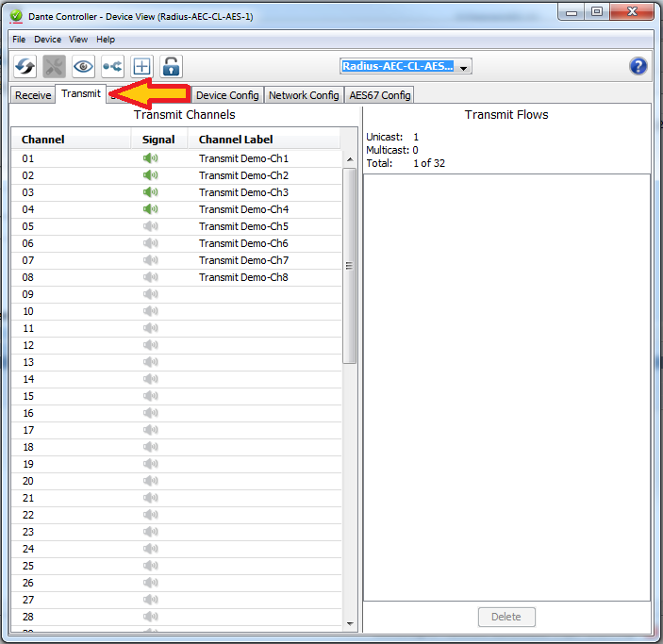663x644 pixels.
Task: Click the Dante Controller green checkmark title icon
Action: [16, 16]
